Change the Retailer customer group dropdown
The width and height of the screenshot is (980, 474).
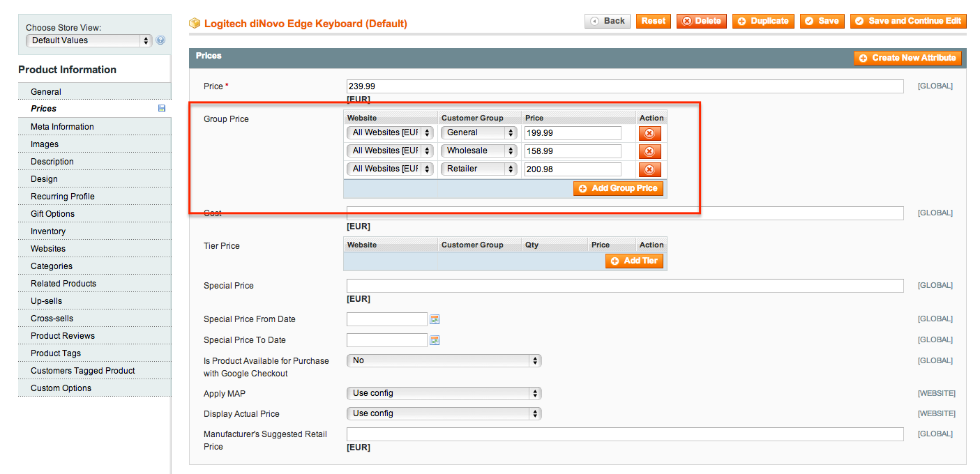pyautogui.click(x=478, y=169)
